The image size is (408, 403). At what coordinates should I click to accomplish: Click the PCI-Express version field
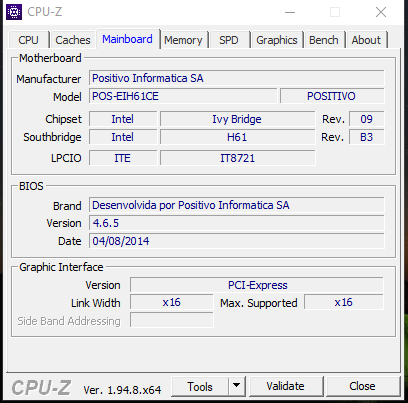tap(257, 285)
